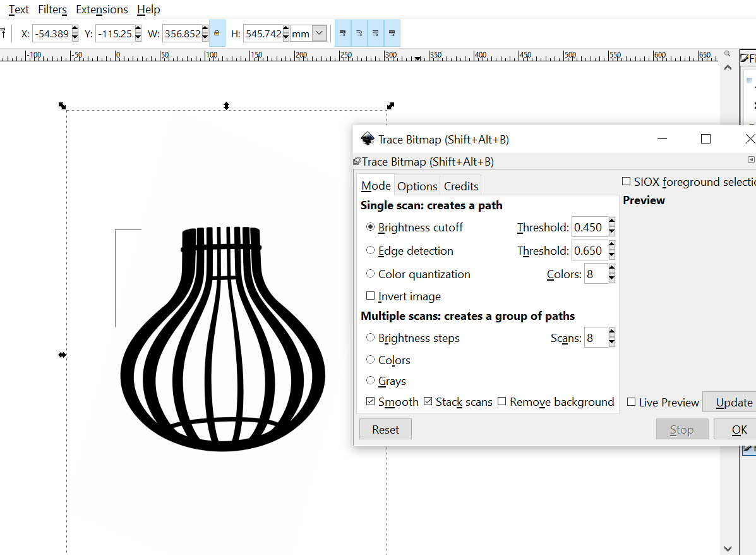Image resolution: width=756 pixels, height=555 pixels.
Task: Open the Fill and Stroke panel icon
Action: pyautogui.click(x=745, y=58)
